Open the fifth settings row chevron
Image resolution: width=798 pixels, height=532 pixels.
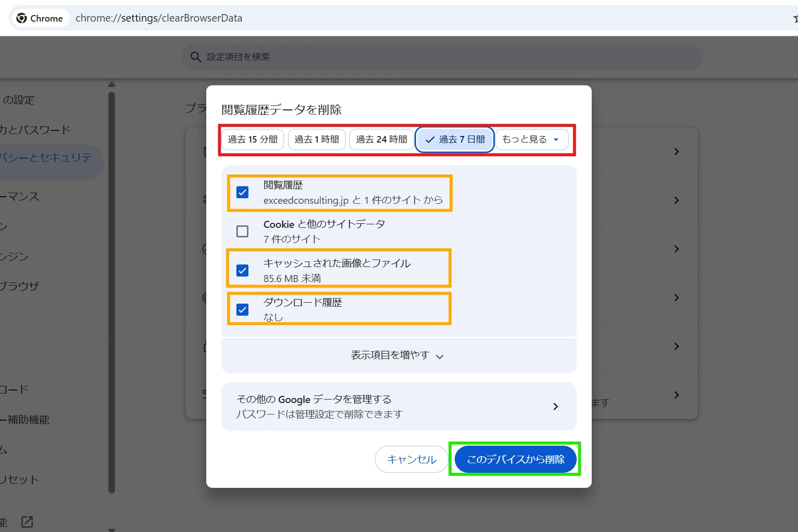pos(677,346)
